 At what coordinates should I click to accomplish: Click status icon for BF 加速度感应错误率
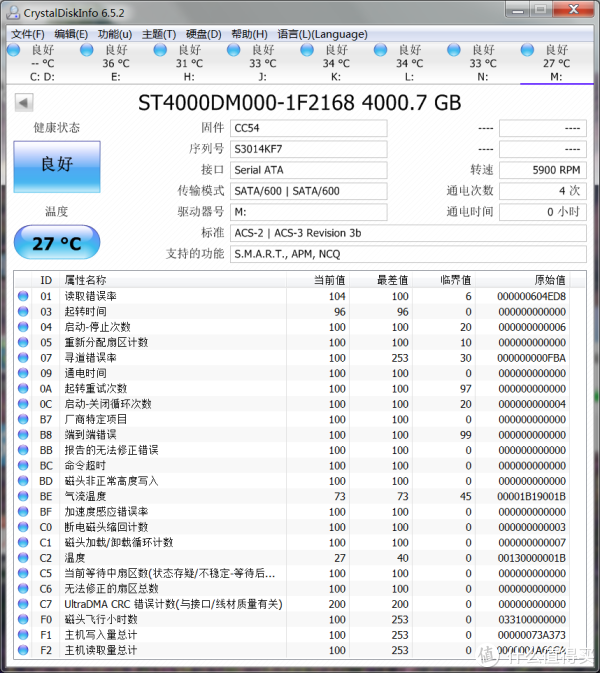pos(23,512)
